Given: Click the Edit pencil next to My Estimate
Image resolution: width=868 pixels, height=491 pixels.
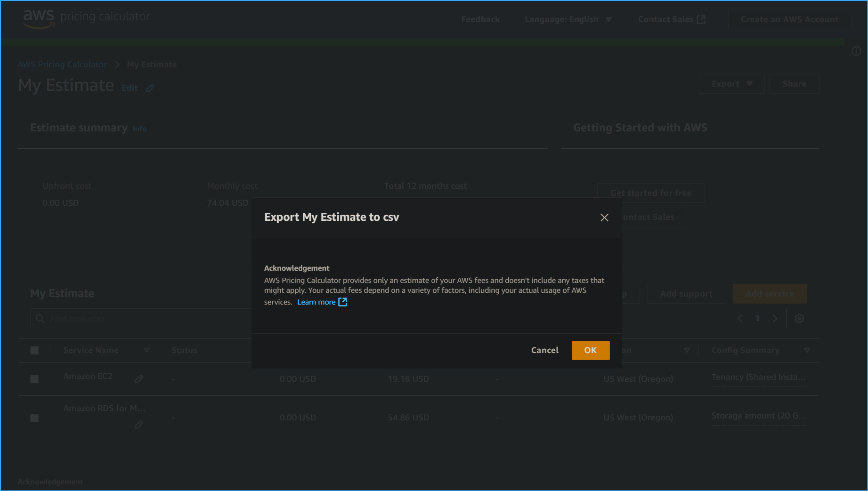Looking at the screenshot, I should point(150,88).
